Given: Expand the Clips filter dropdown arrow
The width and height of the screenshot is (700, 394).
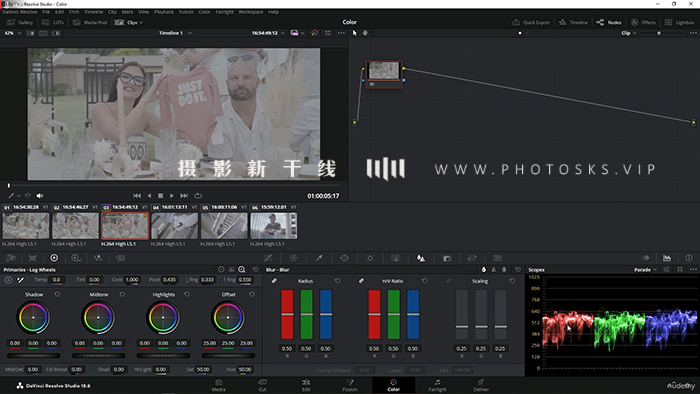Looking at the screenshot, I should pos(142,22).
